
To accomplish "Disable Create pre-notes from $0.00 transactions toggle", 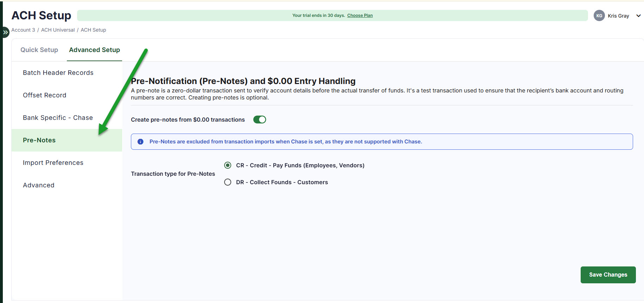I will pyautogui.click(x=260, y=120).
